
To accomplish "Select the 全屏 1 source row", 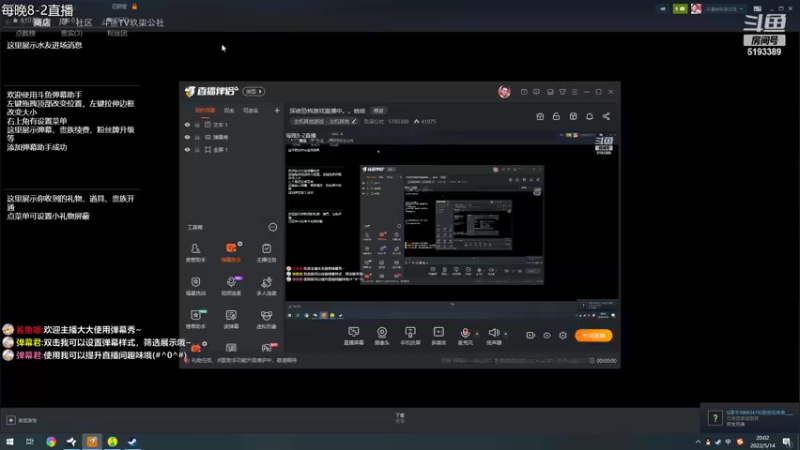I will tap(232, 149).
